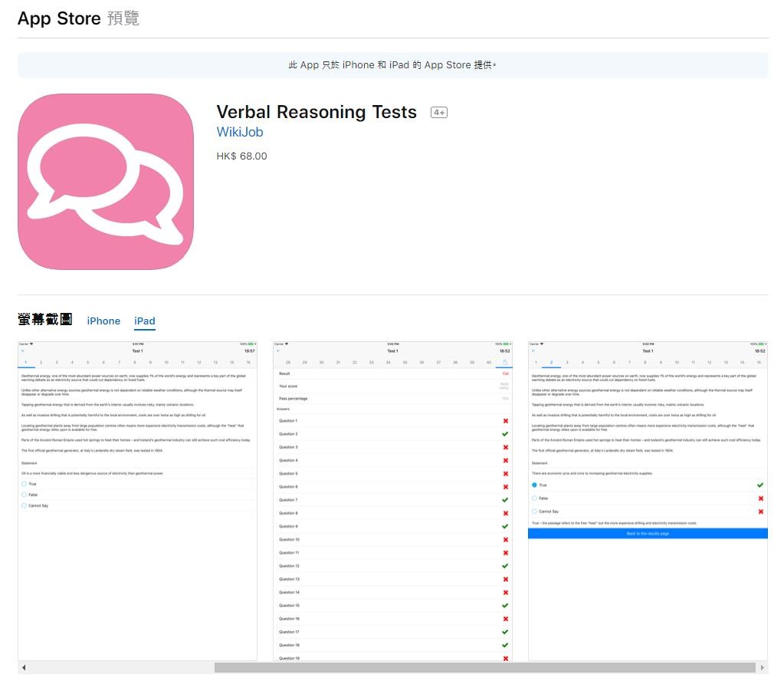
Task: Click the 螢幕截圖 section heading
Action: tap(45, 319)
